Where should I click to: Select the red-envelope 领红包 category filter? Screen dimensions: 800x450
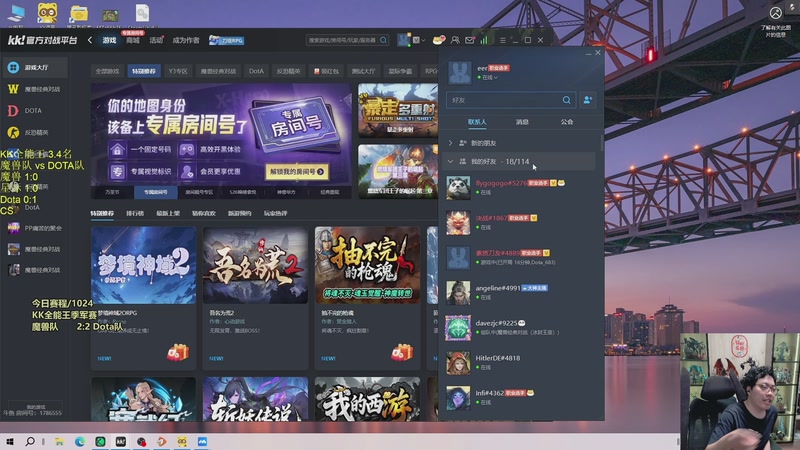[x=327, y=71]
